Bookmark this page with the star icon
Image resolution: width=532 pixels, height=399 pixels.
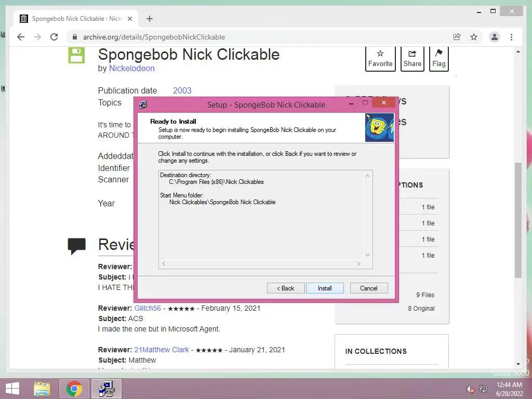coord(474,37)
